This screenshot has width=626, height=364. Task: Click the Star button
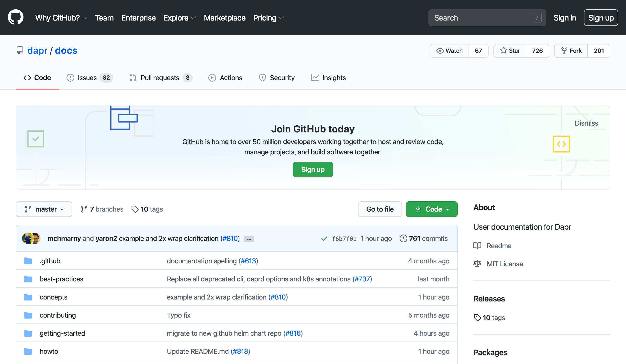tap(510, 51)
